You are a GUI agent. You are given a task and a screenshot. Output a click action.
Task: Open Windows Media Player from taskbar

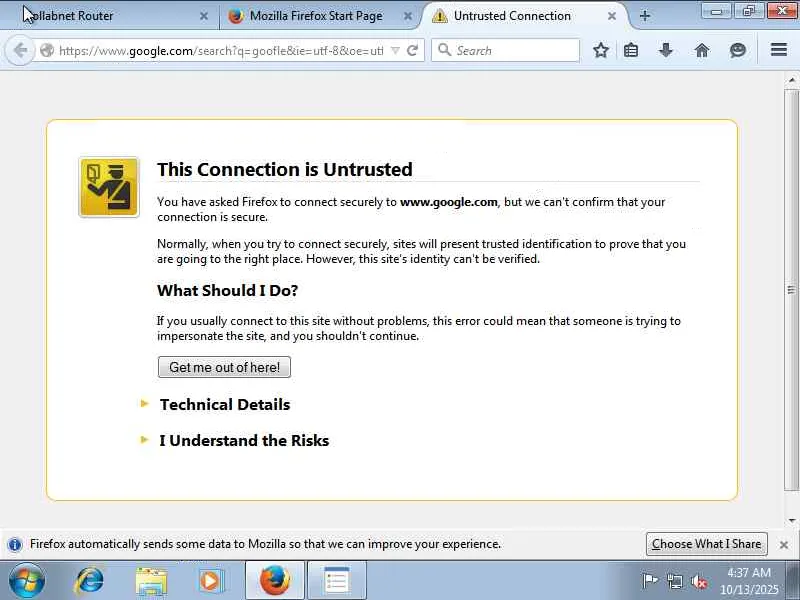click(x=211, y=581)
